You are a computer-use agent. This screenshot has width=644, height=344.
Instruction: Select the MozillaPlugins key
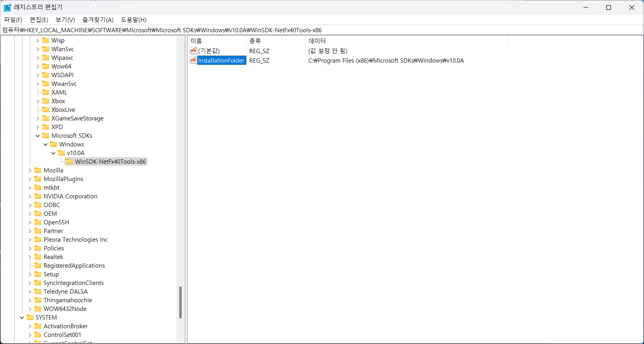click(63, 179)
